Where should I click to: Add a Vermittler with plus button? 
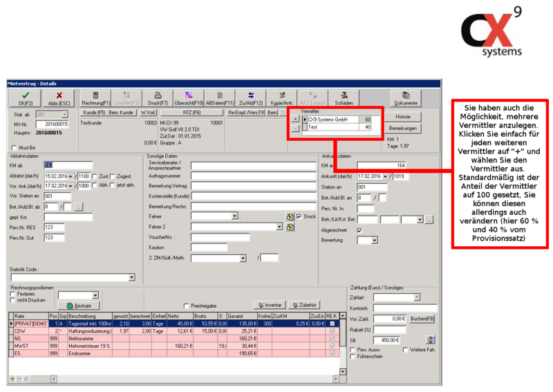tap(296, 119)
